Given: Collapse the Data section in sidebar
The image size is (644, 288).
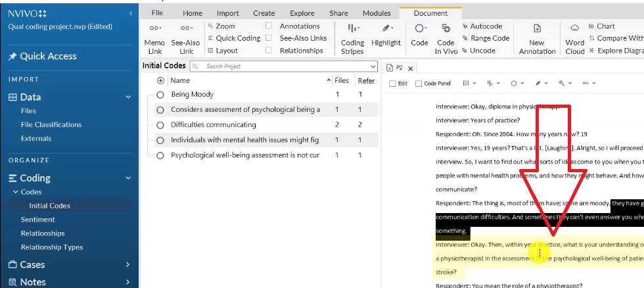Looking at the screenshot, I should click(x=128, y=97).
